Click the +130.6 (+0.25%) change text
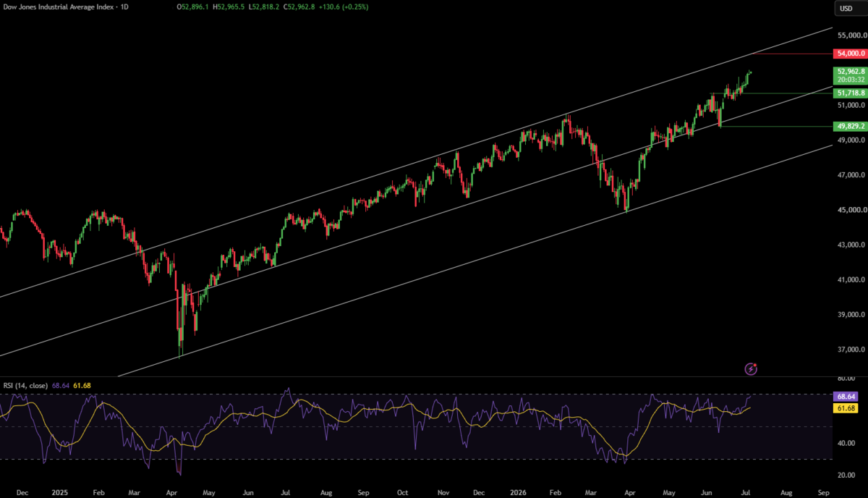868x498 pixels. coord(345,7)
